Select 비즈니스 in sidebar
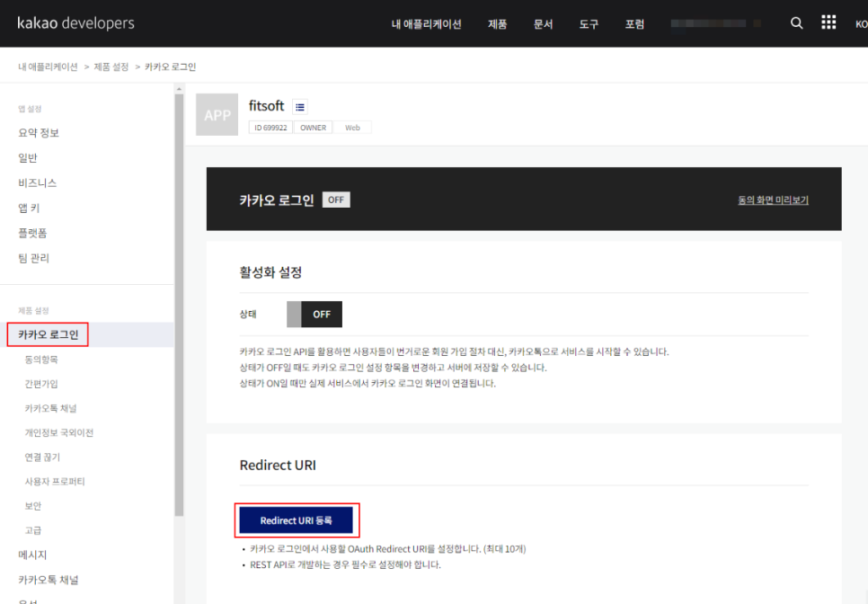 [38, 183]
